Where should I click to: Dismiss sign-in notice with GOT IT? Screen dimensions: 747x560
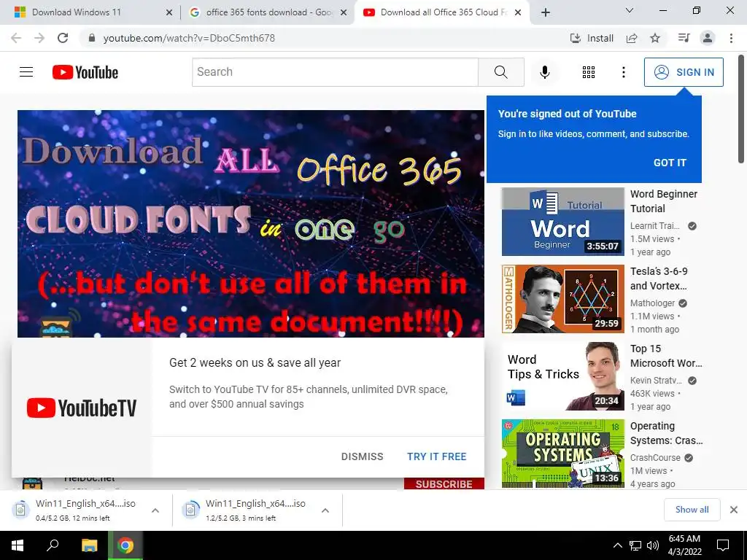670,163
